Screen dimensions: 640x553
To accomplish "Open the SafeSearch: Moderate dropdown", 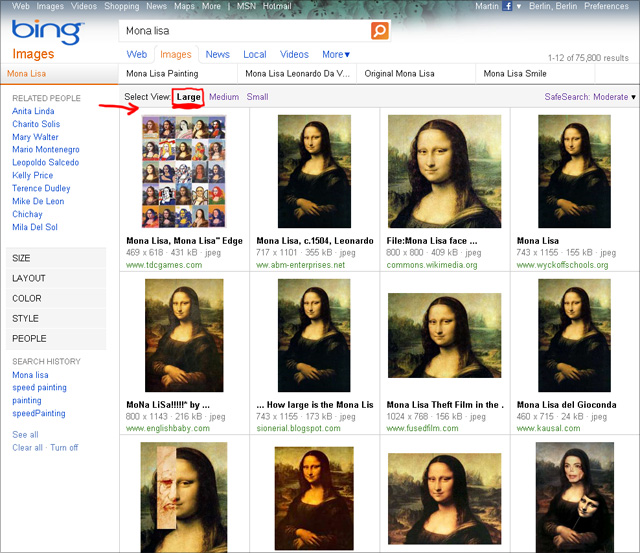I will coord(590,97).
